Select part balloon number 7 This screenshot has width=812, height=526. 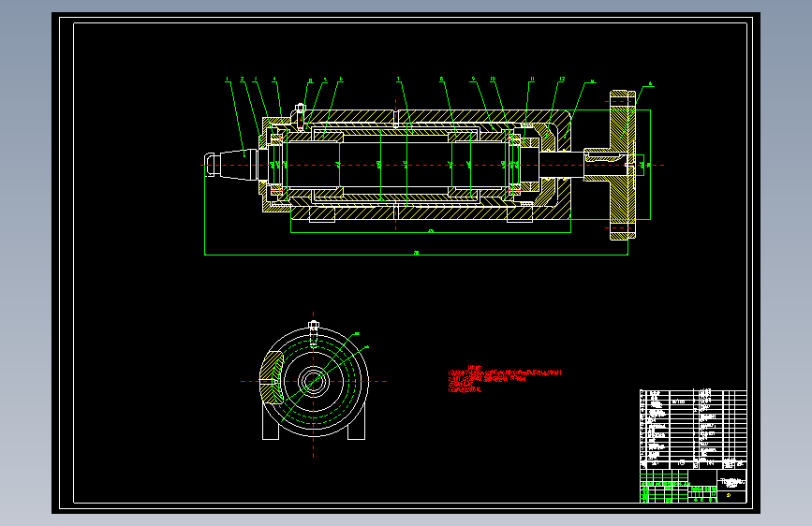point(398,80)
